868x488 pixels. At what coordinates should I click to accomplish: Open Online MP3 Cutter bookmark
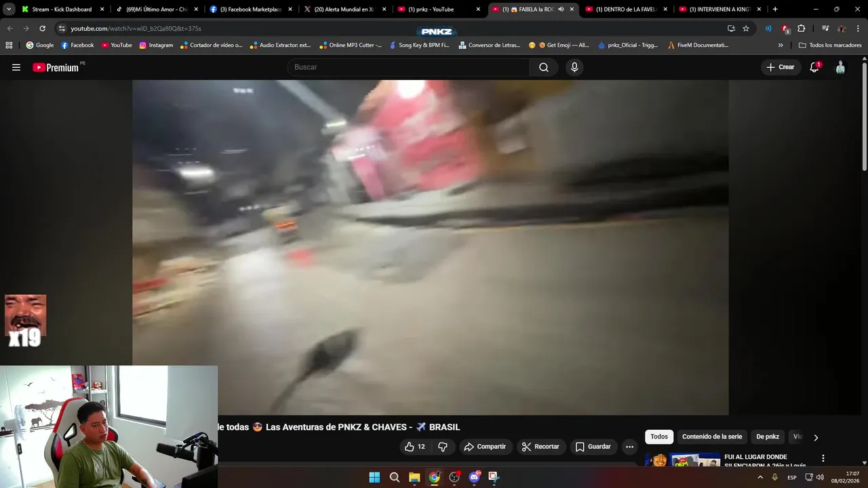coord(351,45)
